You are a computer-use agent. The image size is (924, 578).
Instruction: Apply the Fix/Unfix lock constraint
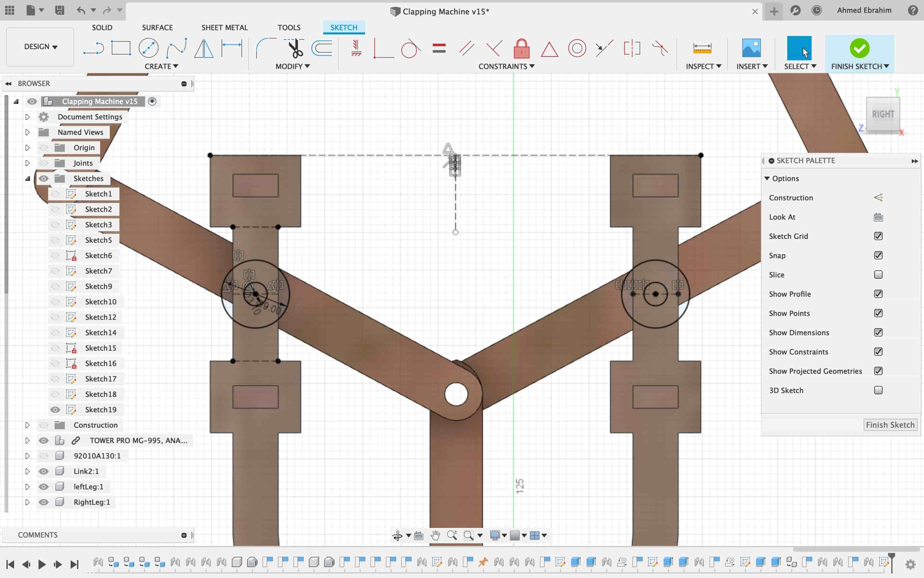(521, 48)
